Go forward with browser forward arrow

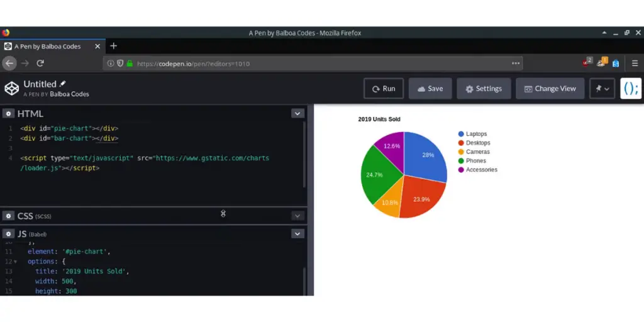point(25,64)
